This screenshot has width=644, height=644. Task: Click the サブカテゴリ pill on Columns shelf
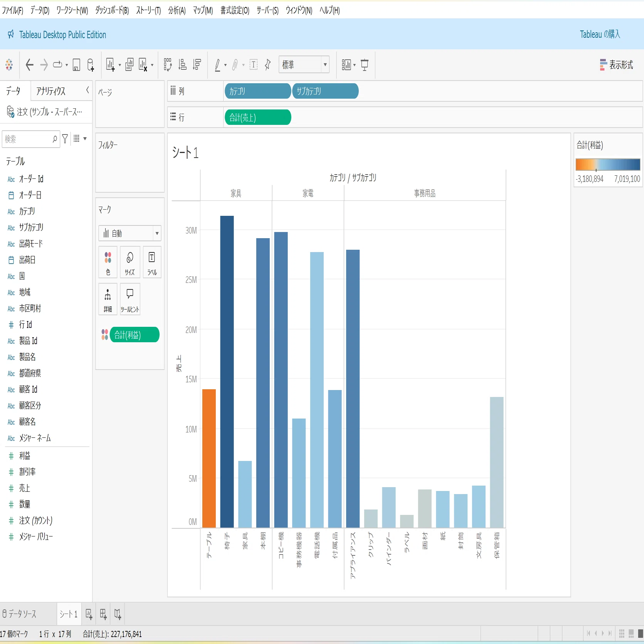[325, 91]
